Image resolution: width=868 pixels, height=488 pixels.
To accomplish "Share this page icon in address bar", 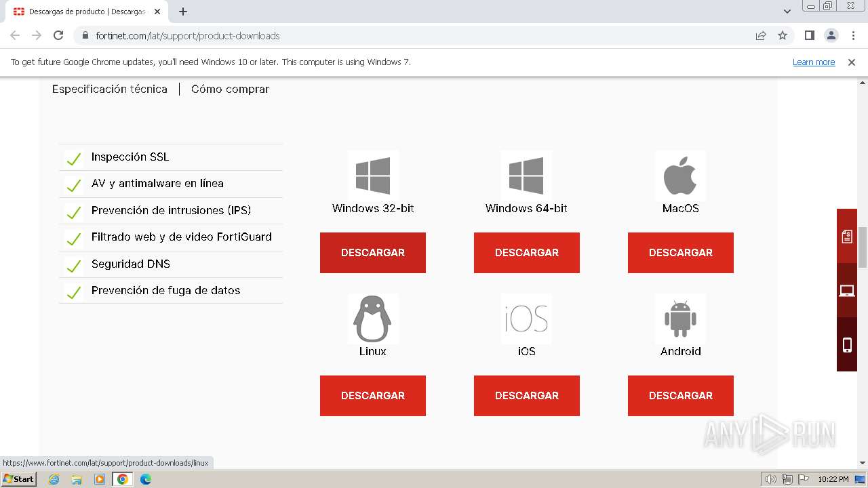I will (x=761, y=35).
